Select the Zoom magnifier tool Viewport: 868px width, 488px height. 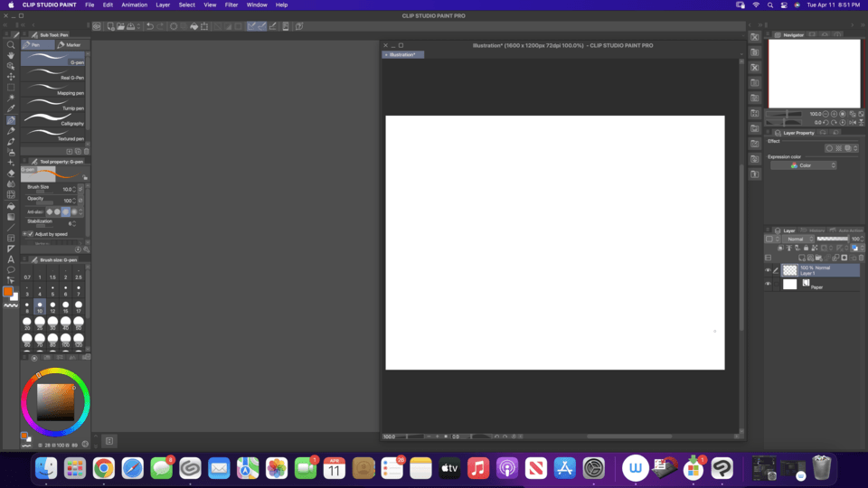pyautogui.click(x=11, y=45)
